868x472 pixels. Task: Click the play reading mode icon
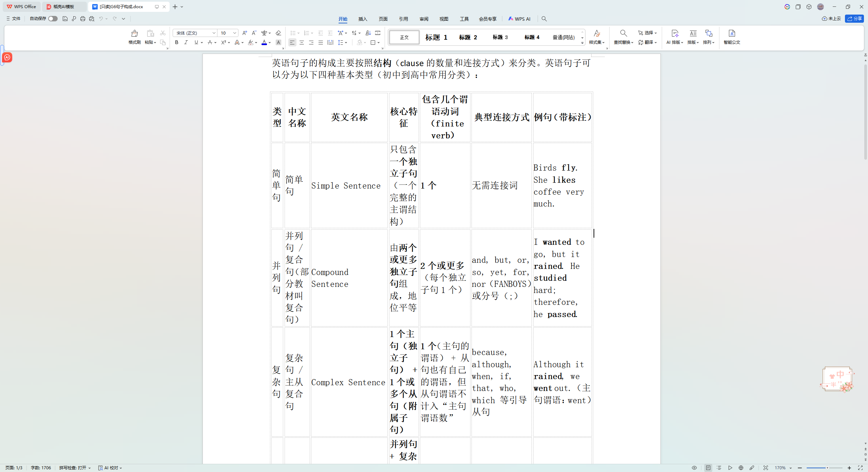coord(730,468)
